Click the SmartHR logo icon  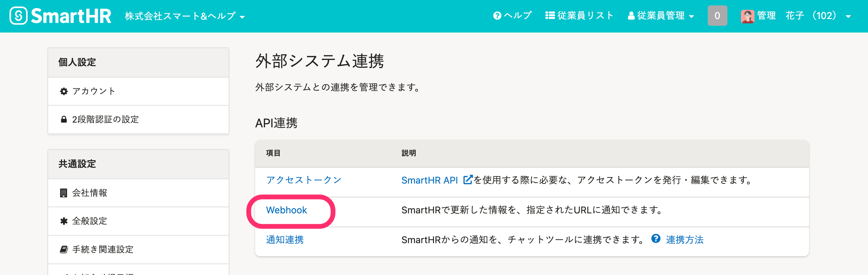point(18,16)
